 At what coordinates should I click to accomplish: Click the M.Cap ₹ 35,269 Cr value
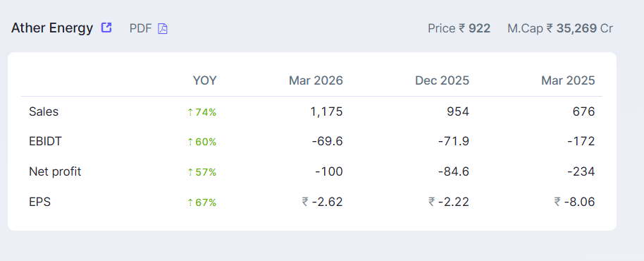point(560,28)
